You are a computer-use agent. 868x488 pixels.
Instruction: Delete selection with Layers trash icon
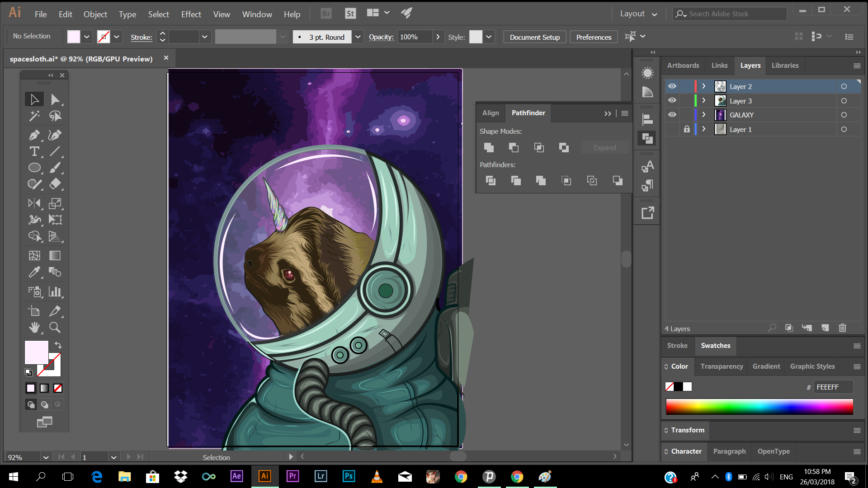[x=842, y=328]
